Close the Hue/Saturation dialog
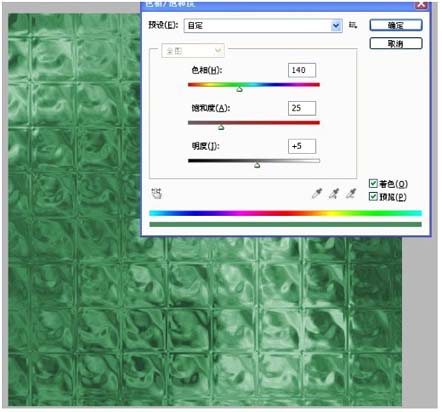Image resolution: width=442 pixels, height=412 pixels. tap(422, 4)
